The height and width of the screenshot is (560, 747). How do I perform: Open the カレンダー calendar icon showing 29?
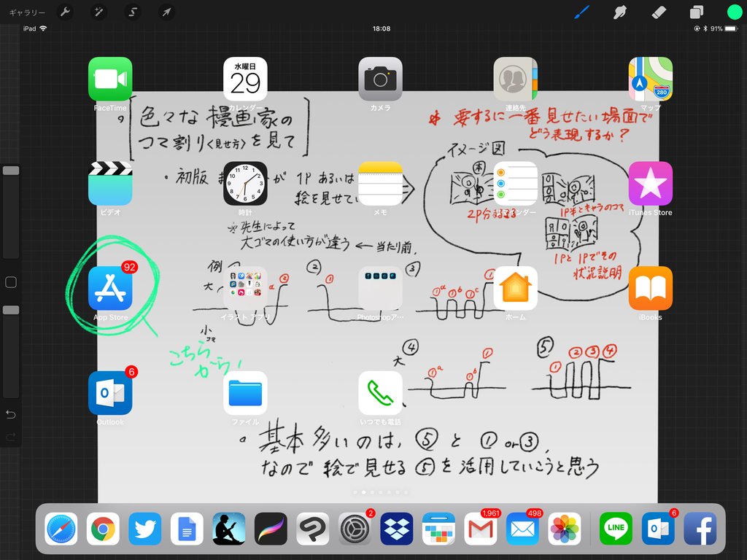click(245, 79)
